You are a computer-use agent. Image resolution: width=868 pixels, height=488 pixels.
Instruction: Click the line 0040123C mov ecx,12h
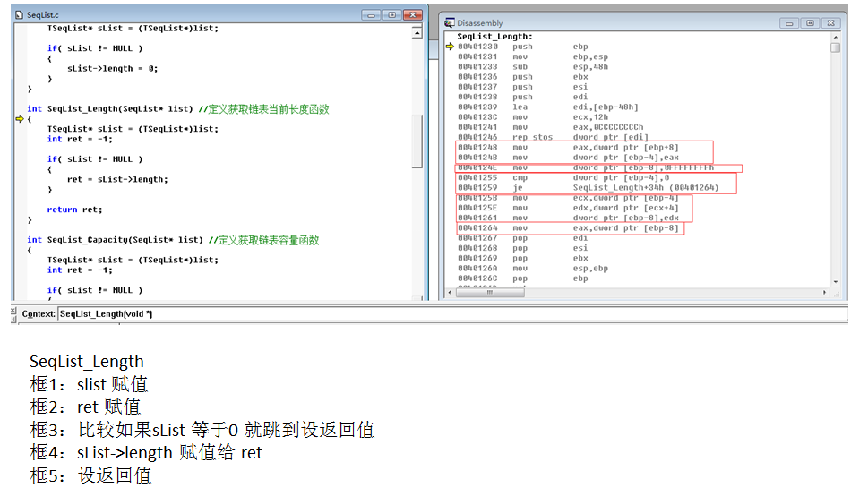pyautogui.click(x=533, y=117)
